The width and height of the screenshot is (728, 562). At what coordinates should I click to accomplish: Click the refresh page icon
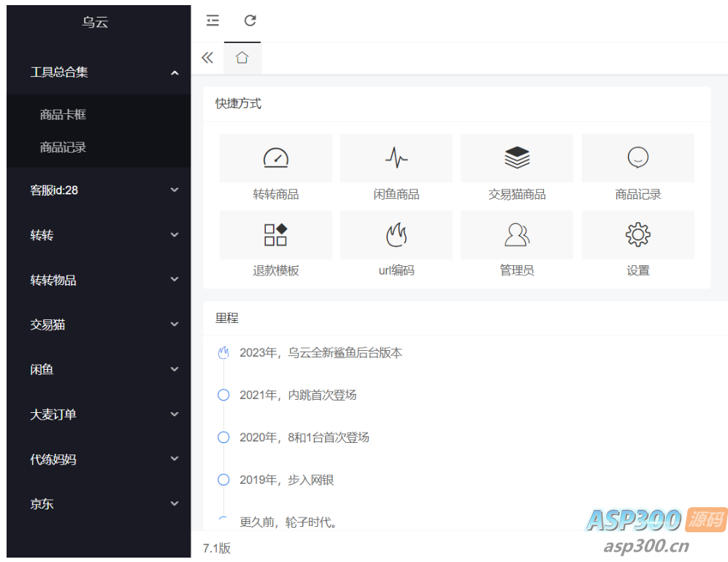click(250, 20)
